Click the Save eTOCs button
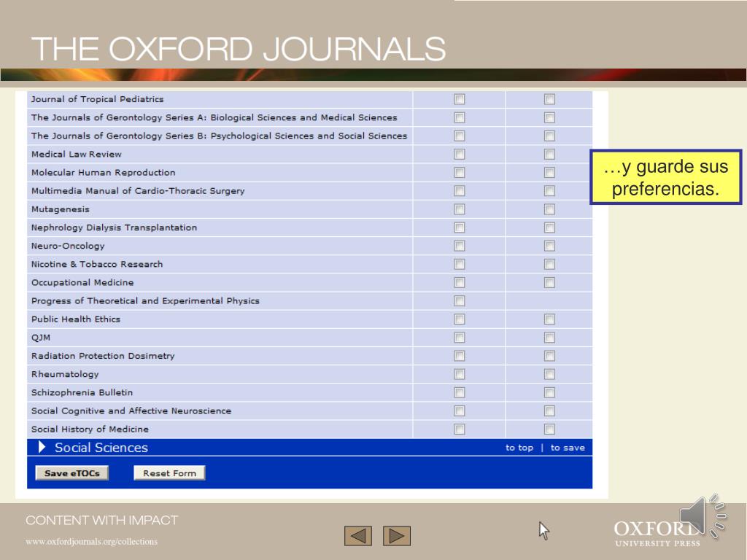 click(x=72, y=472)
